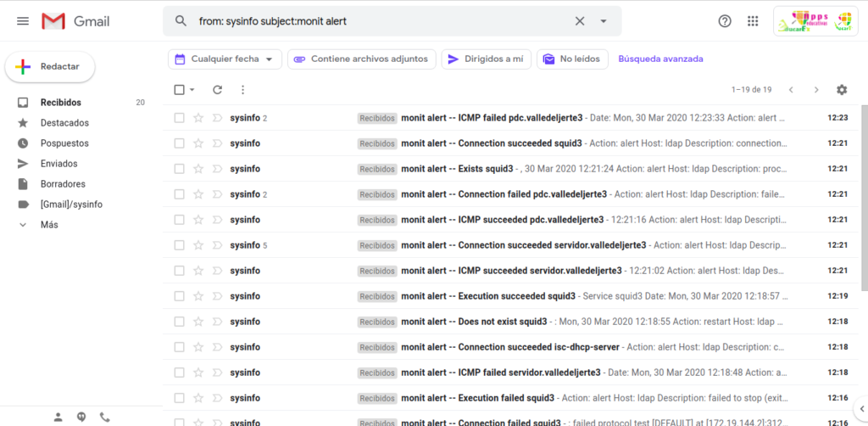Viewport: 868px width, 426px height.
Task: Go to newer messages arrow
Action: click(x=791, y=90)
